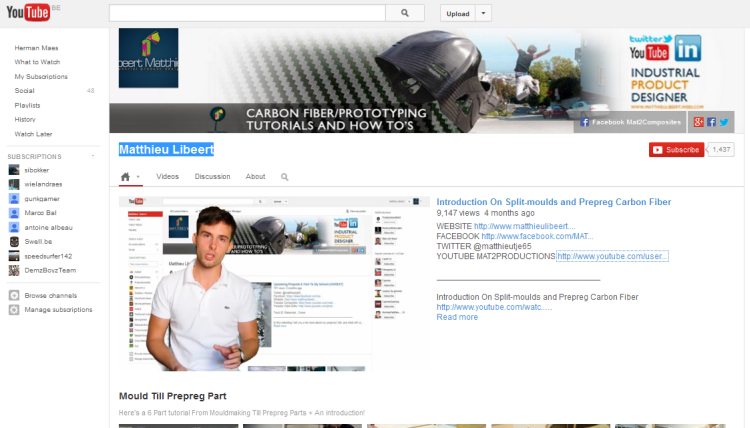
Task: Open DemzBoyzTeam channel avatar
Action: pos(14,270)
